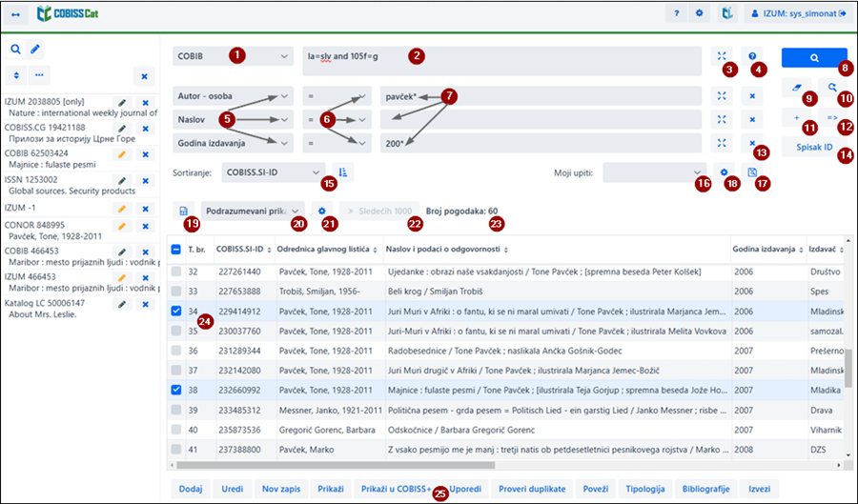Open the Moji upiti dropdown
Screen dimensions: 858x504
[x=654, y=172]
